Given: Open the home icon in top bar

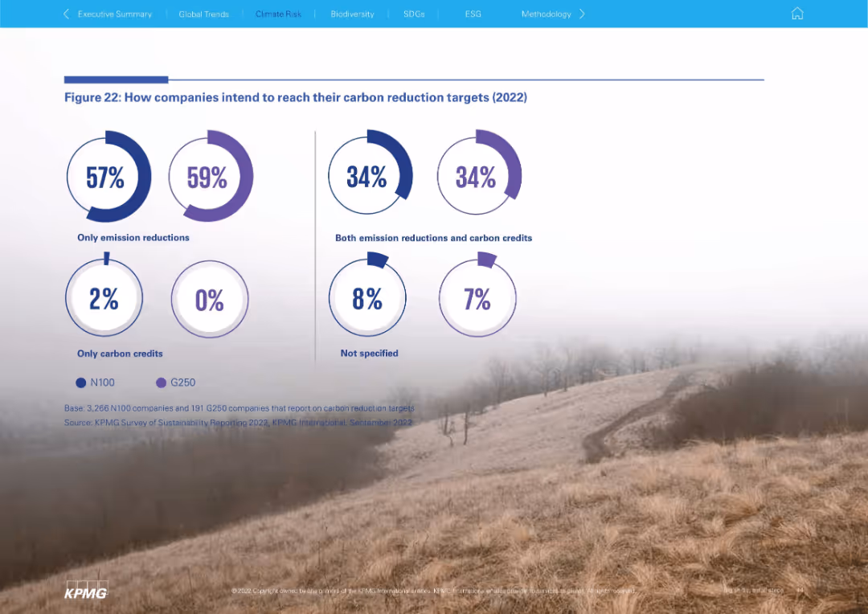Looking at the screenshot, I should (x=796, y=14).
